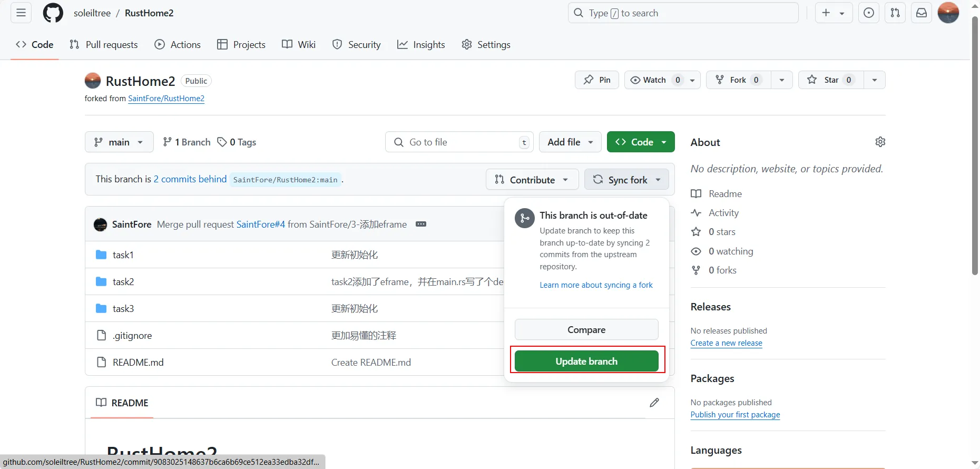Click the user avatar in header
The width and height of the screenshot is (980, 469).
tap(948, 13)
